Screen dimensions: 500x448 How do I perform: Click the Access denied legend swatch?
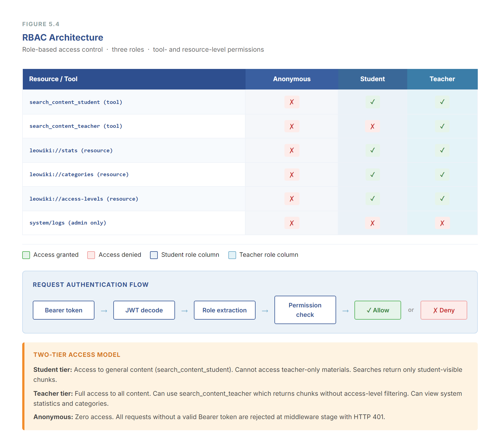point(91,255)
